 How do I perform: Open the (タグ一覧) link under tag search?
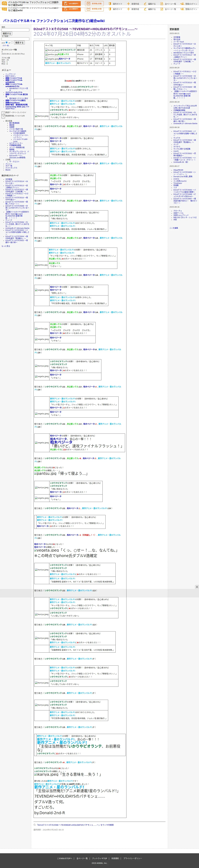pos(6,45)
